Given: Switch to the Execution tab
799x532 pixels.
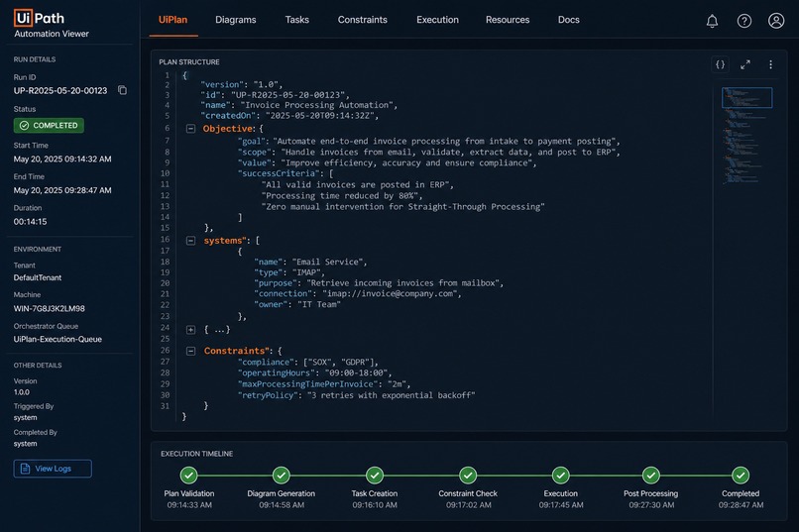Looking at the screenshot, I should pos(437,20).
